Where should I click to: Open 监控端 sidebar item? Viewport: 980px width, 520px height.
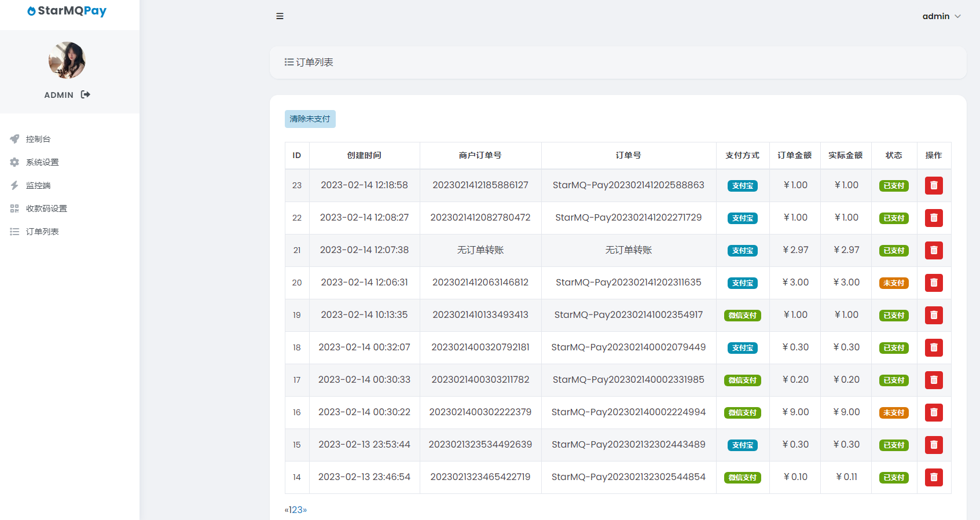[38, 185]
